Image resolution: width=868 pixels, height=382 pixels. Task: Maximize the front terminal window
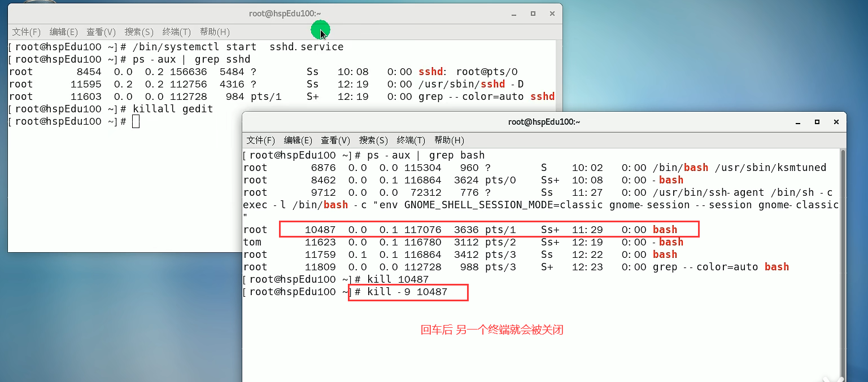(817, 122)
